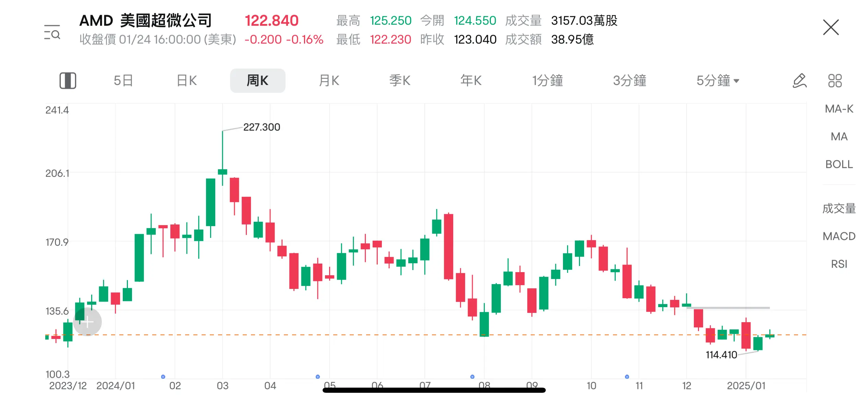Image resolution: width=868 pixels, height=401 pixels.
Task: Tap the 收盤價 01/24 16:00:00 timestamp
Action: tap(158, 39)
